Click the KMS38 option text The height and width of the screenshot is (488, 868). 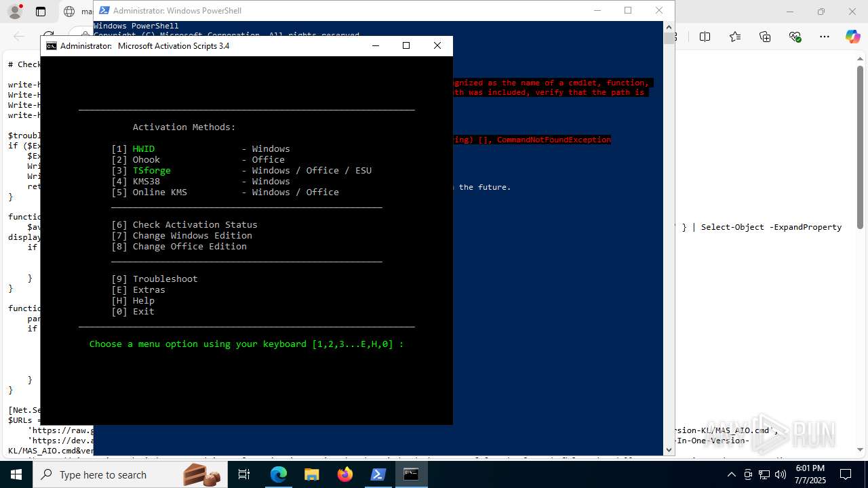click(x=146, y=181)
